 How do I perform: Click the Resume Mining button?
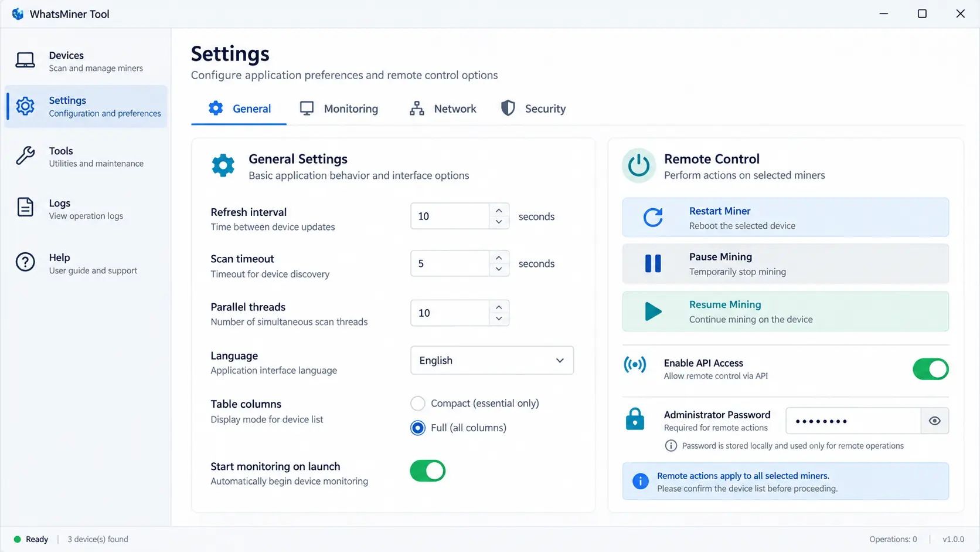[x=785, y=311]
